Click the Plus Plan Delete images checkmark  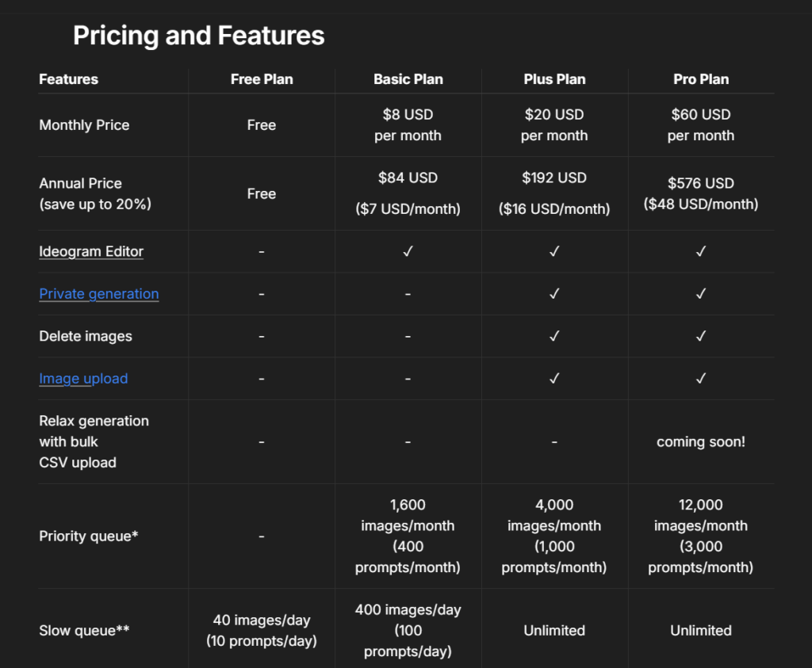tap(554, 336)
